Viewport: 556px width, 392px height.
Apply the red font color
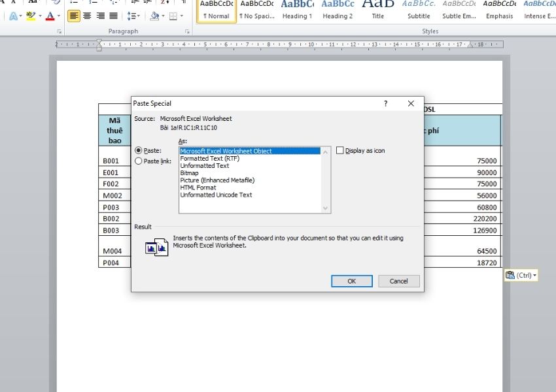[50, 16]
